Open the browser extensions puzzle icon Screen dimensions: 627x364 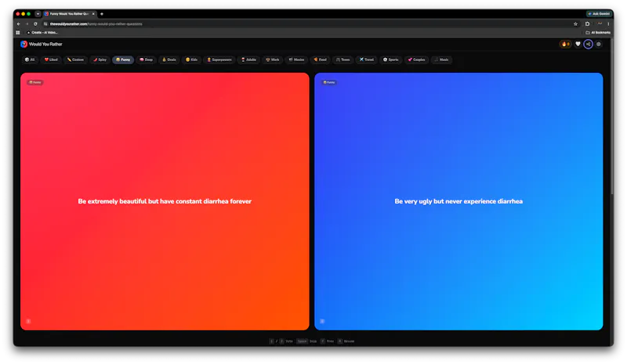click(587, 24)
